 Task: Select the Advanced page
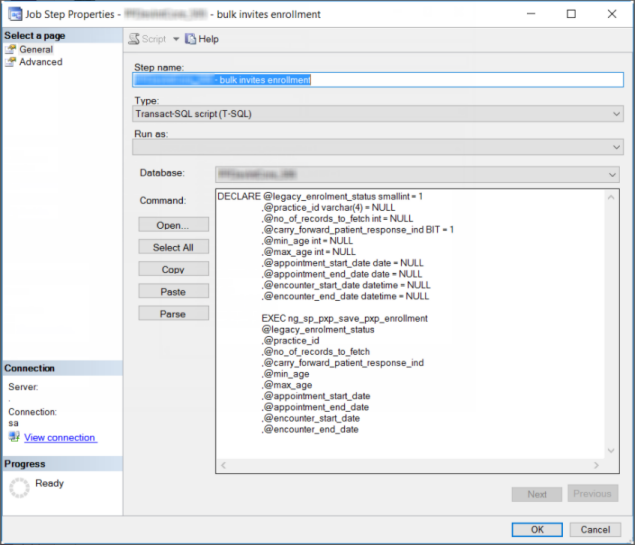(x=41, y=62)
